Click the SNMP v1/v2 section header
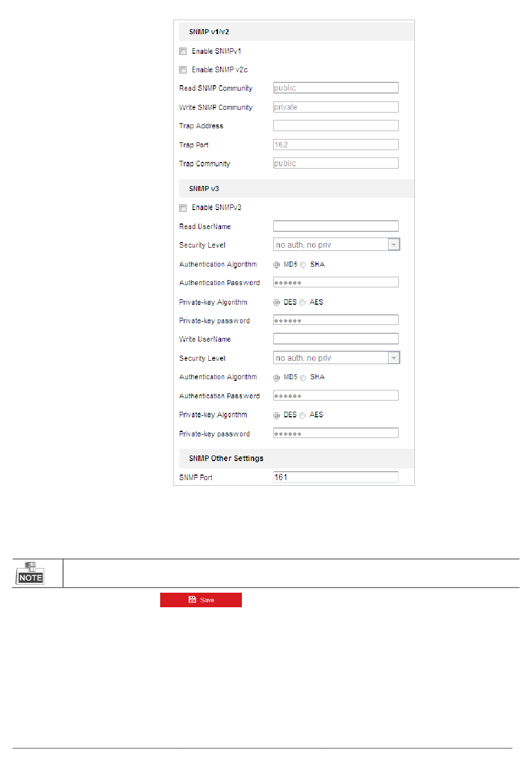 pos(297,31)
